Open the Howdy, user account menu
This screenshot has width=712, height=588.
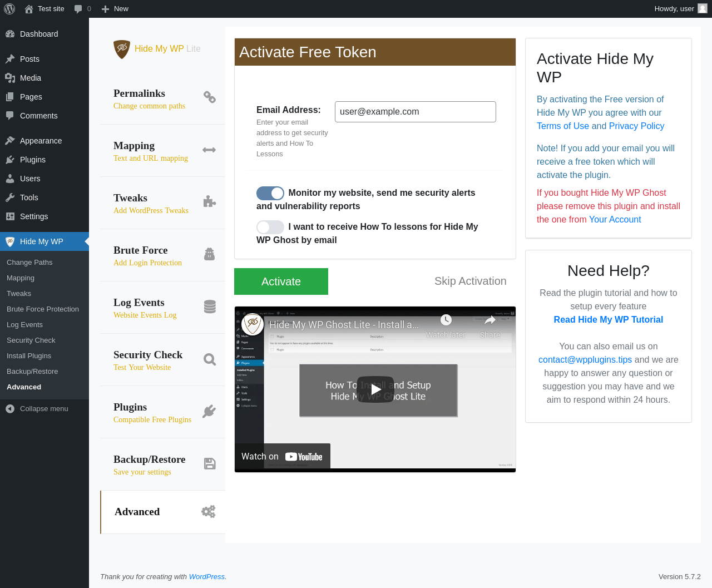(681, 9)
